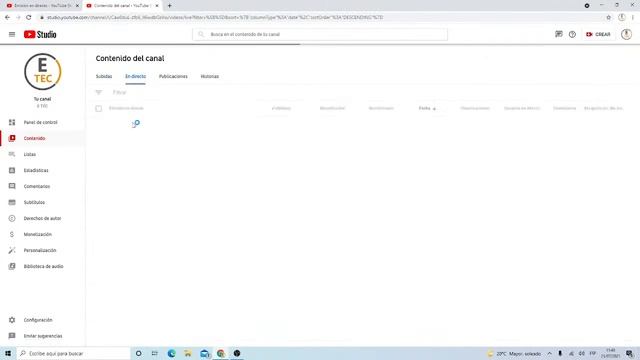Click the weather widget in taskbar
640x360 pixels.
tap(514, 353)
